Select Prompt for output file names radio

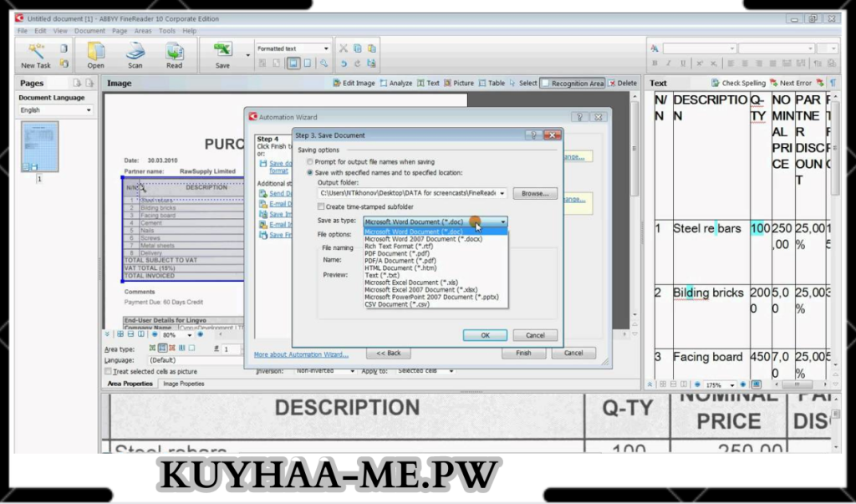pyautogui.click(x=310, y=161)
